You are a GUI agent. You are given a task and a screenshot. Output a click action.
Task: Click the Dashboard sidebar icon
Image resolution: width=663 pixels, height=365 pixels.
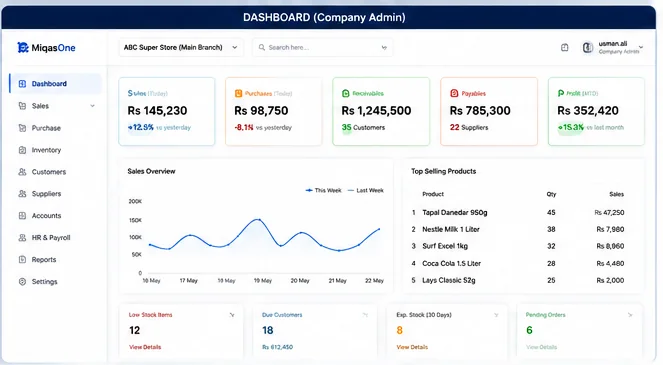22,84
